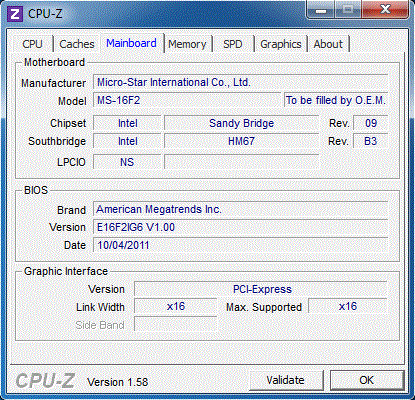Click the LPCIO NS field
This screenshot has width=415, height=400.
coord(127,162)
